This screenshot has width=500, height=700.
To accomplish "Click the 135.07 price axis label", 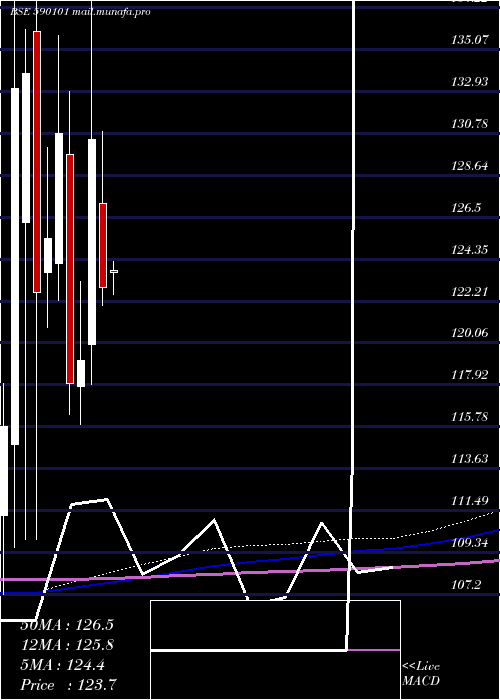I will tap(470, 40).
